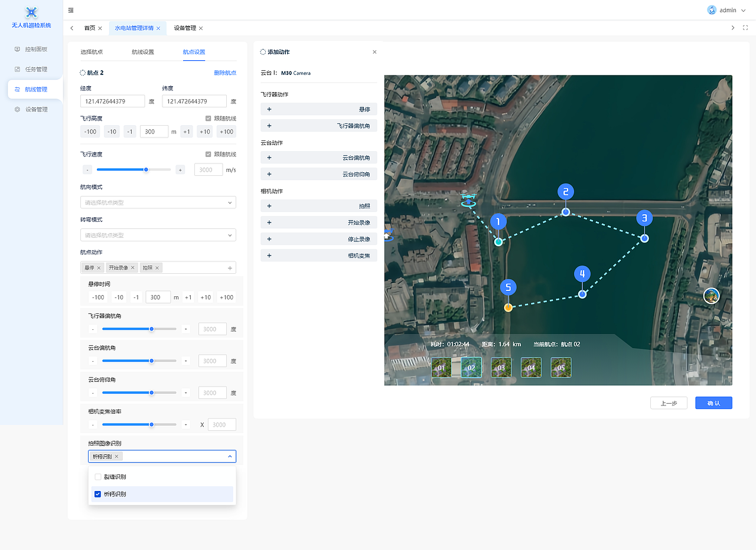
Task: Toggle 跟随航线 checkbox for 飞行高度
Action: coord(208,119)
